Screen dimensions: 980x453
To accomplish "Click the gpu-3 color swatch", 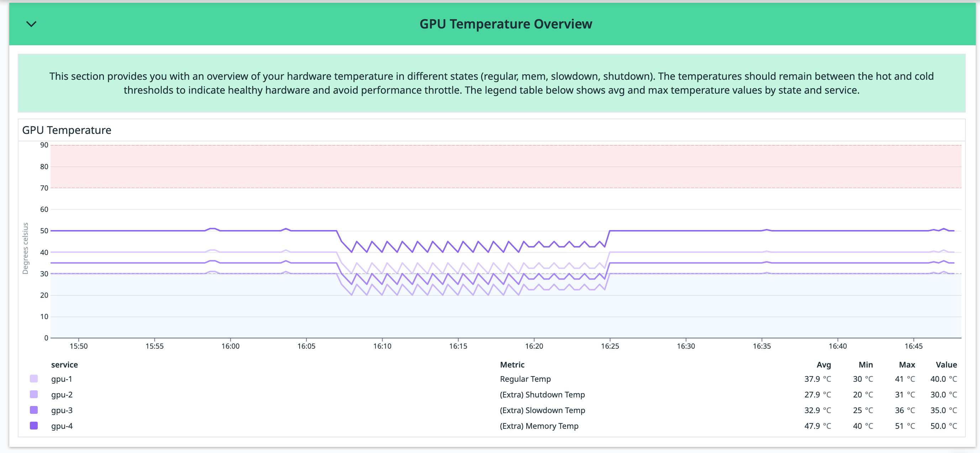I will pos(33,410).
